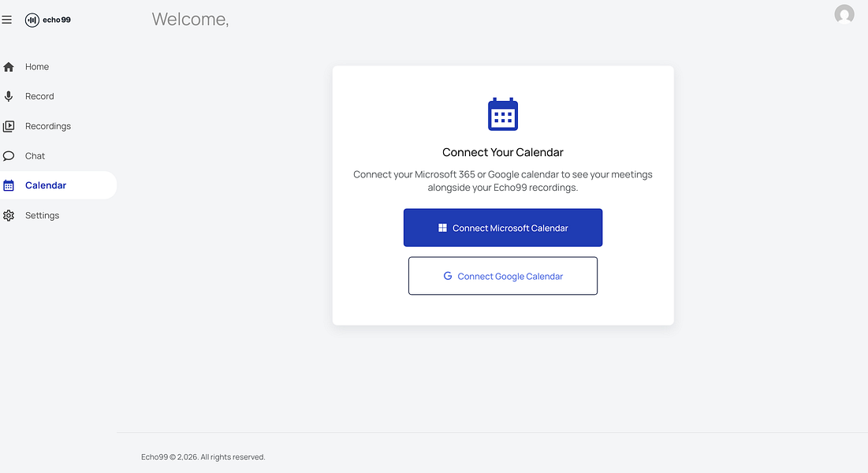Click the Echo99 copyright footer text

pos(203,457)
